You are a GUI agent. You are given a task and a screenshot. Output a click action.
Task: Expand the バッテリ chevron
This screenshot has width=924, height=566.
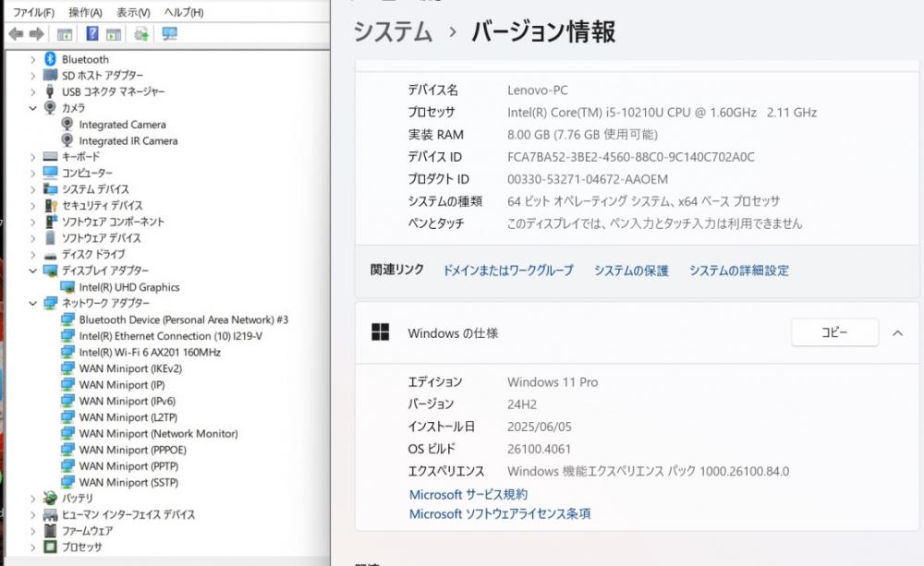(32, 499)
